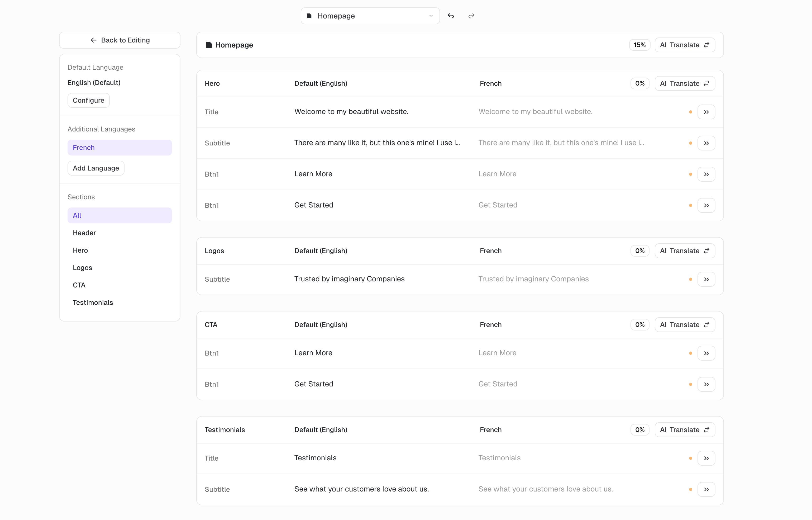Click the Back to Editing button
Viewport: 812px width, 520px height.
120,40
